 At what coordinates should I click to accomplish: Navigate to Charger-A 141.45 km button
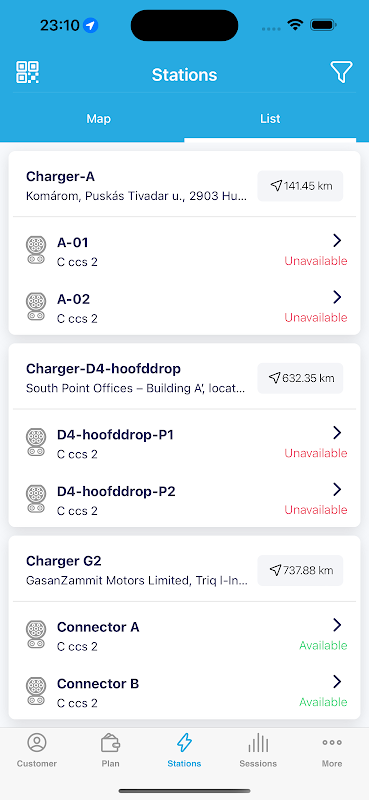(x=300, y=186)
